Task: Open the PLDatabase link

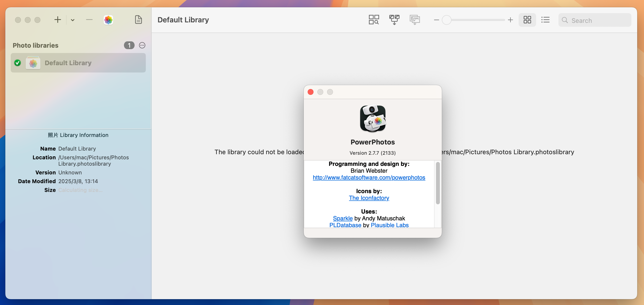Action: pos(345,225)
